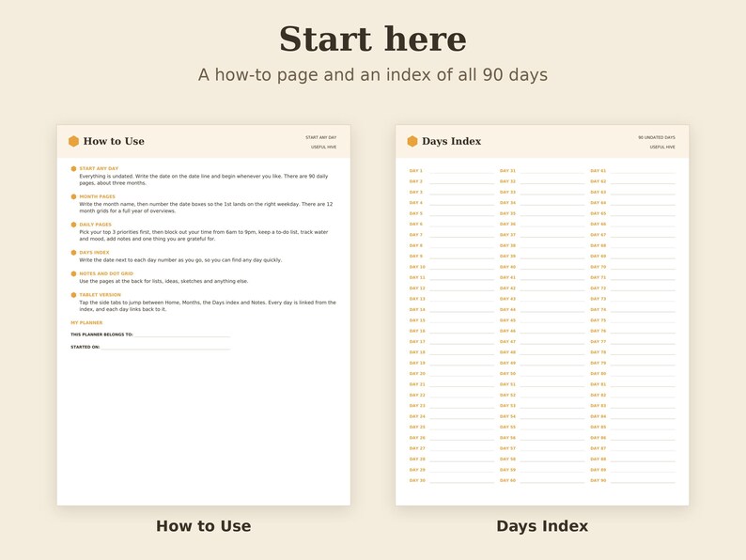The width and height of the screenshot is (746, 560).
Task: Select the DAY 1 index entry
Action: pos(452,171)
